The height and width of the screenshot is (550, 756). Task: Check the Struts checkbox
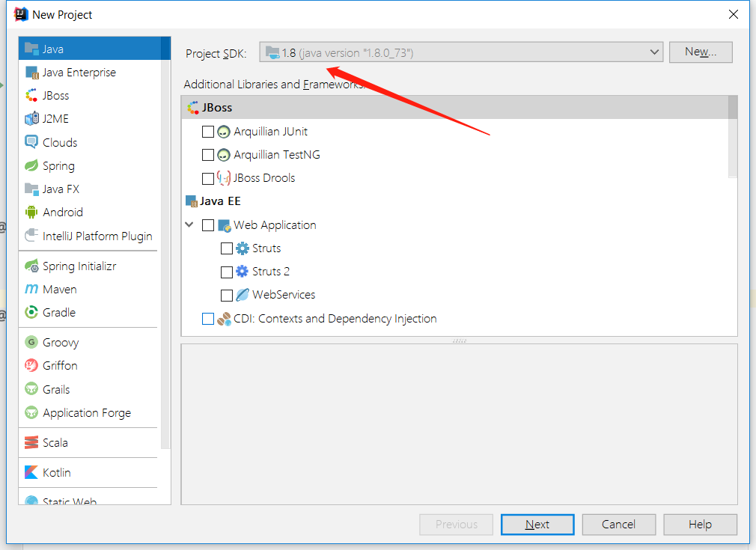[227, 248]
